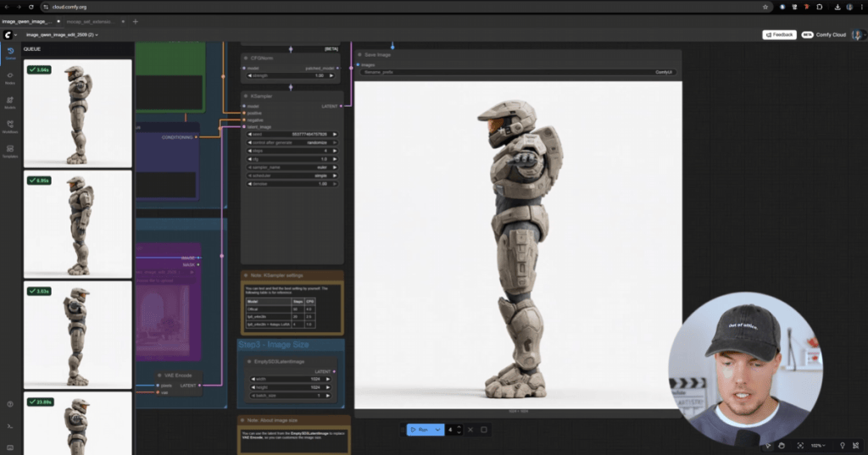Open the help icon in the bottom sidebar
Screen dimensions: 868x455
pyautogui.click(x=10, y=404)
